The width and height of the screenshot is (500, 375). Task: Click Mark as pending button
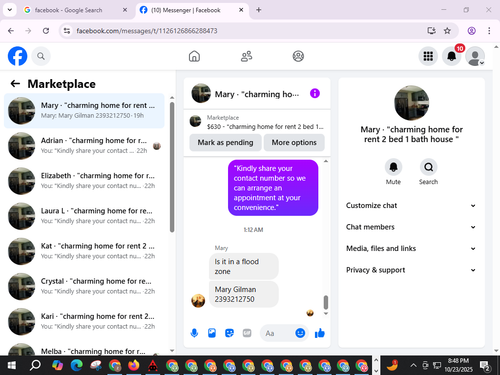(x=225, y=142)
